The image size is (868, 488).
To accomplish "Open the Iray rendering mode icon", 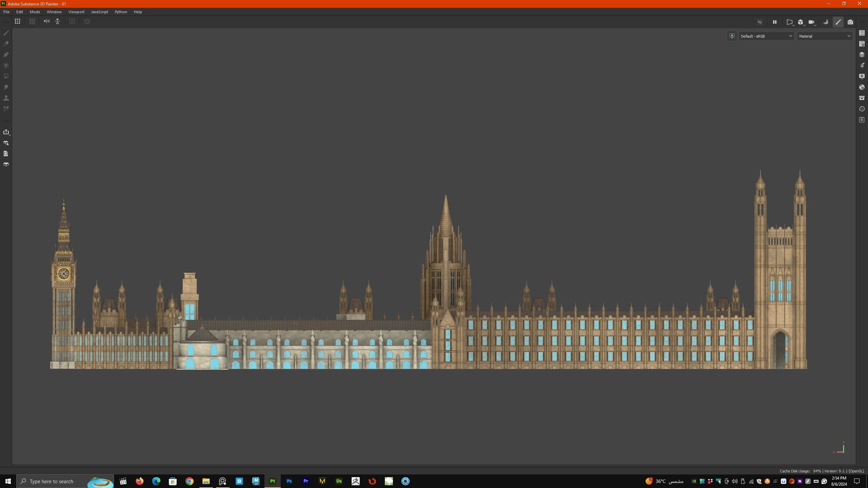I will click(826, 22).
